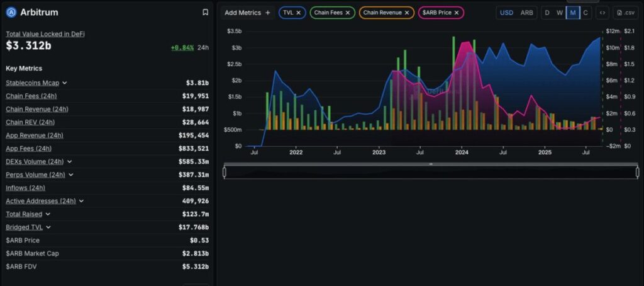Open the Add Metrics menu

247,13
